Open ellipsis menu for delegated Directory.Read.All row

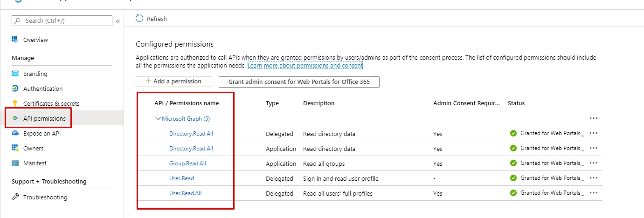[x=593, y=133]
